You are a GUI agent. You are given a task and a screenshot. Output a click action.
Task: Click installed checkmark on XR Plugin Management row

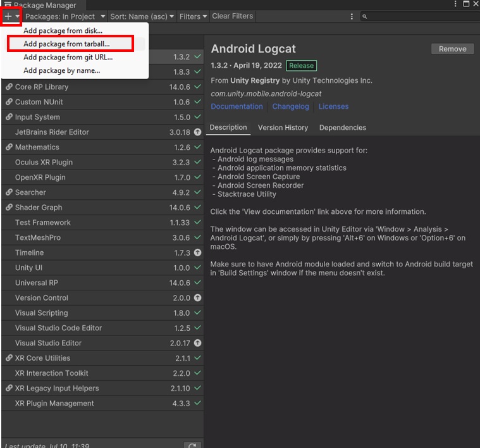pos(197,403)
